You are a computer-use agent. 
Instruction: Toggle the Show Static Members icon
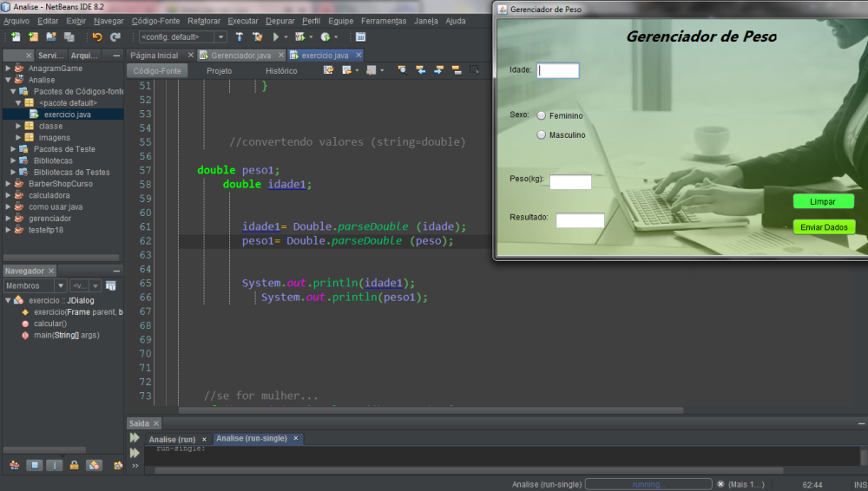click(54, 466)
